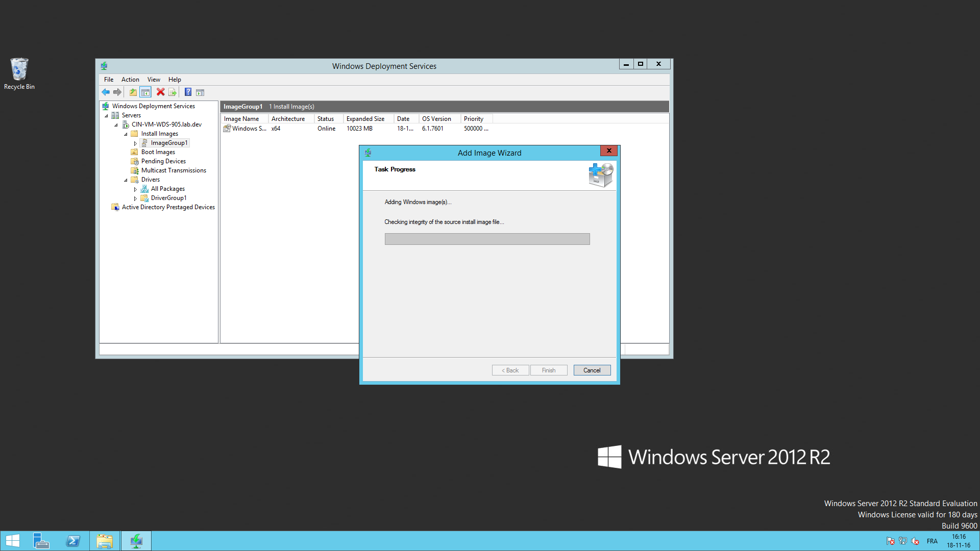
Task: Click the Export List toolbar icon
Action: click(x=173, y=92)
